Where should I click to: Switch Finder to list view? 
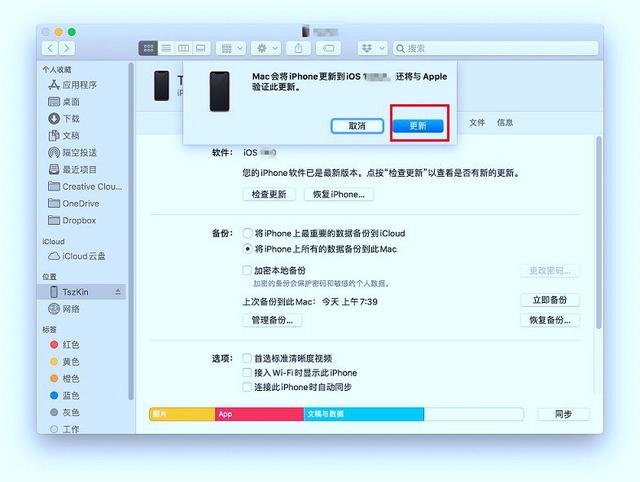pyautogui.click(x=166, y=49)
